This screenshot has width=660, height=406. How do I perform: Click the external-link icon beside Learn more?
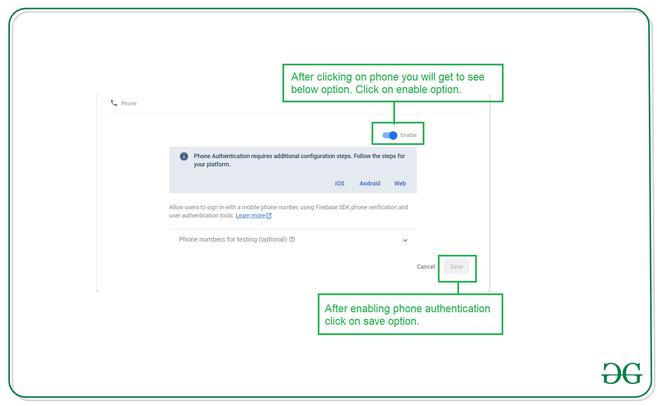coord(269,216)
